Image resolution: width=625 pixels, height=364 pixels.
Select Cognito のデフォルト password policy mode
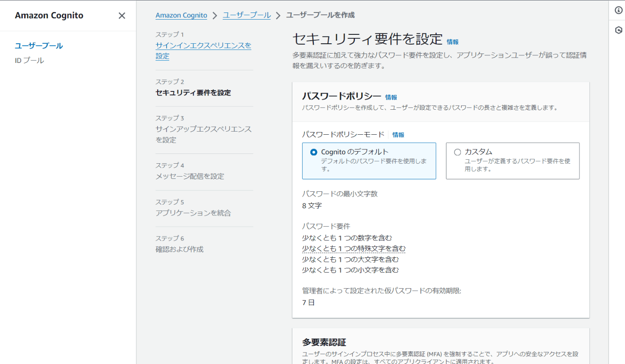tap(369, 161)
